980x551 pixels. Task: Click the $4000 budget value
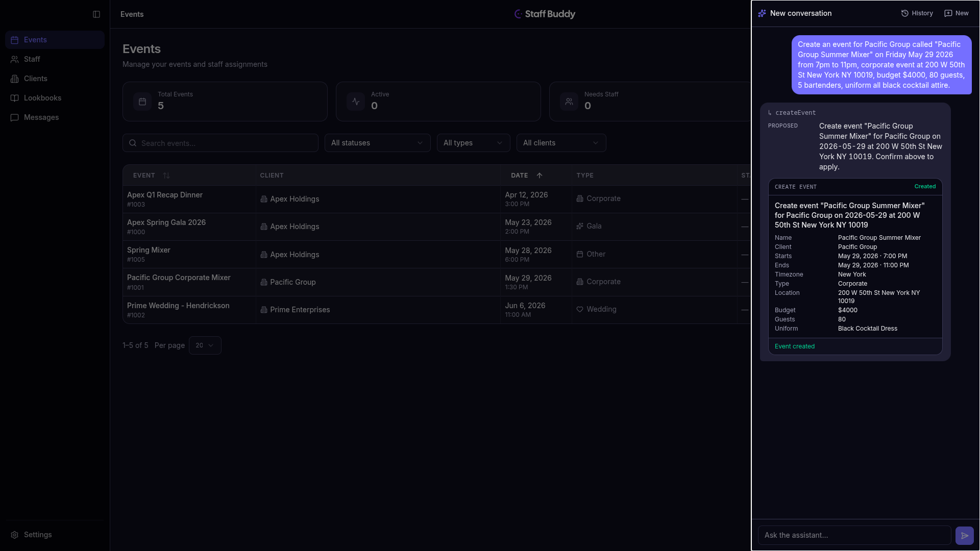click(848, 310)
